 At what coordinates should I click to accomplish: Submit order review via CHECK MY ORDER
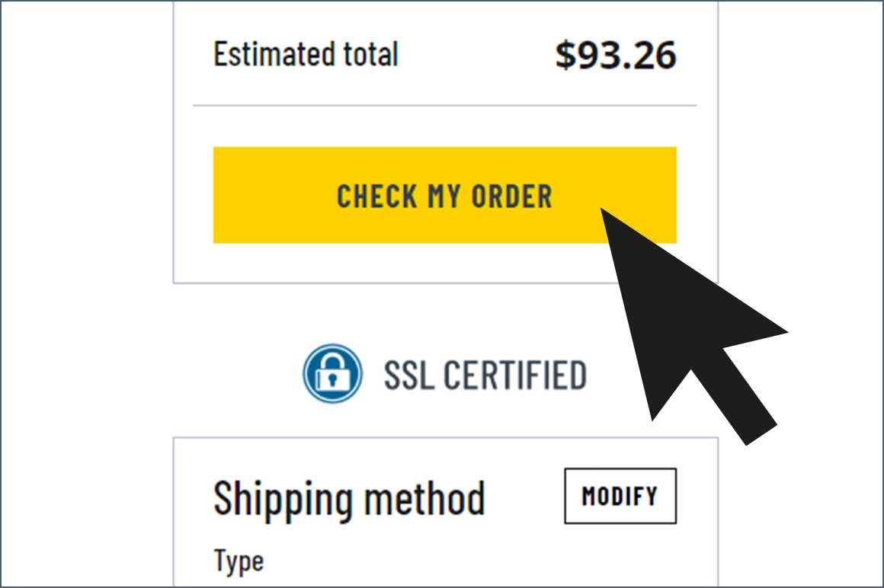tap(444, 195)
